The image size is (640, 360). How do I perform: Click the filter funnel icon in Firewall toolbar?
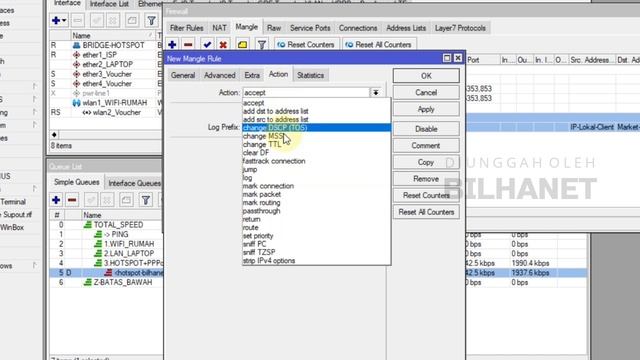point(262,44)
